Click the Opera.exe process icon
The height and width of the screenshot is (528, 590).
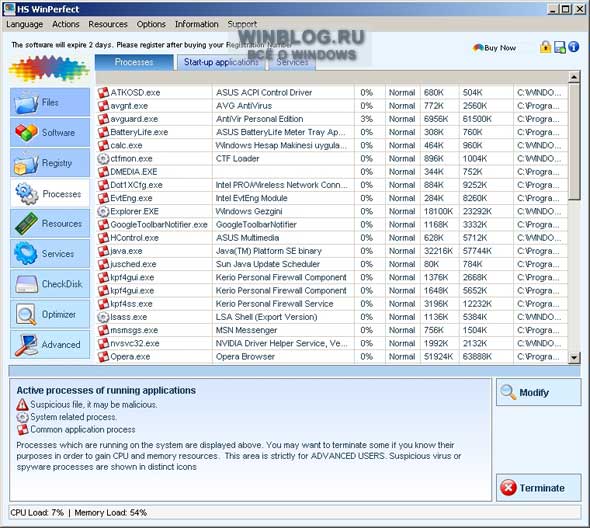coord(103,356)
